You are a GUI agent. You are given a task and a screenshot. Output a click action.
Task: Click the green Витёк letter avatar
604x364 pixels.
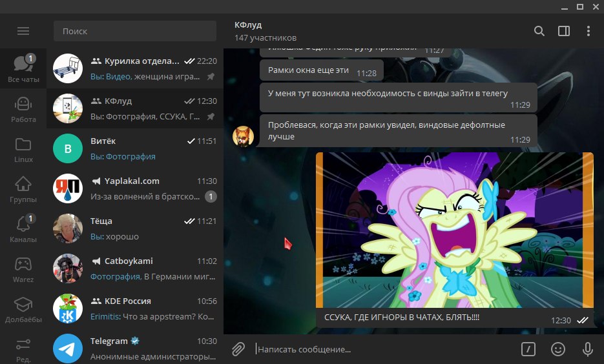pyautogui.click(x=68, y=148)
